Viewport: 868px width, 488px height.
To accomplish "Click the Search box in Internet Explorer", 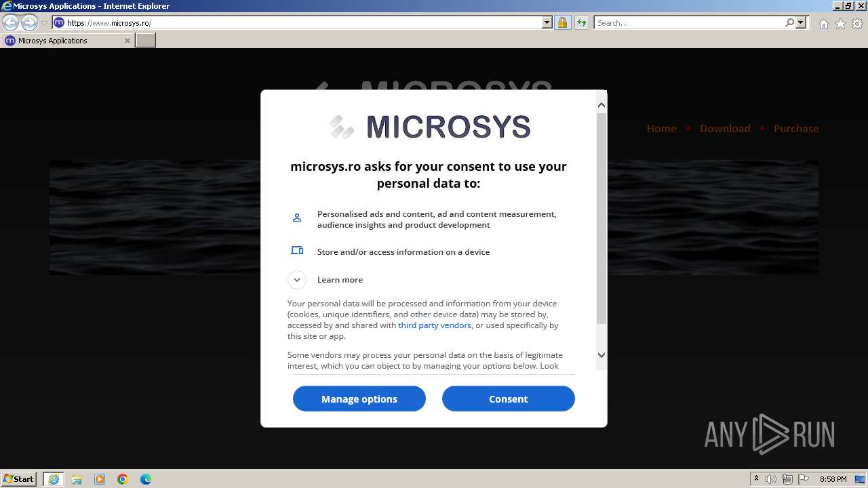I will [690, 23].
